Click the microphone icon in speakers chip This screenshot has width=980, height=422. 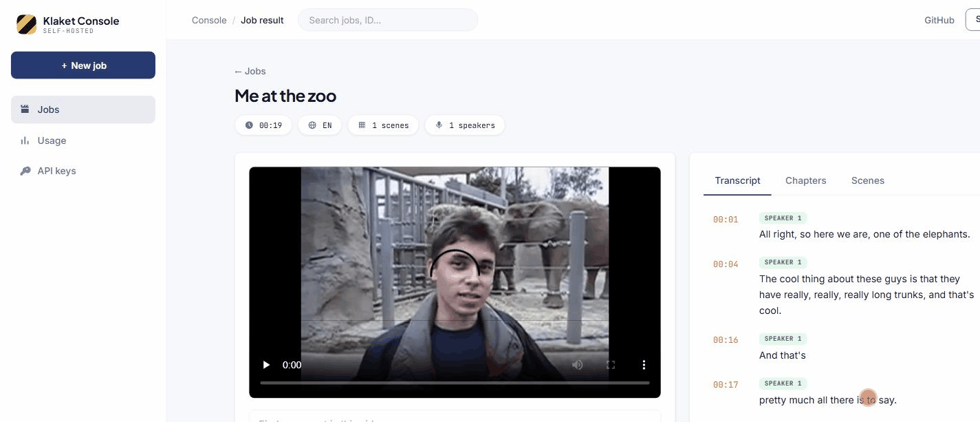click(439, 125)
